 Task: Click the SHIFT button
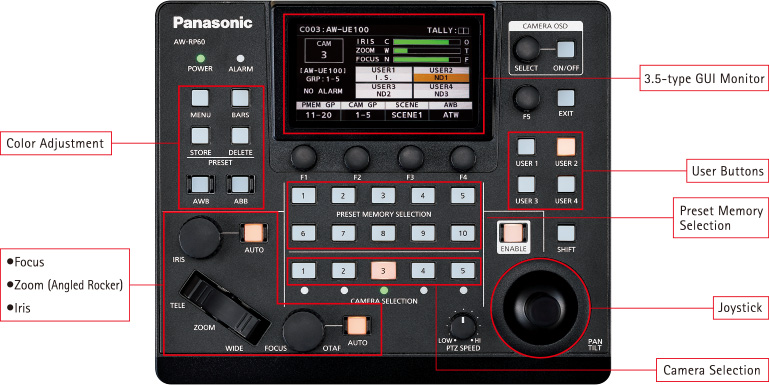[566, 233]
